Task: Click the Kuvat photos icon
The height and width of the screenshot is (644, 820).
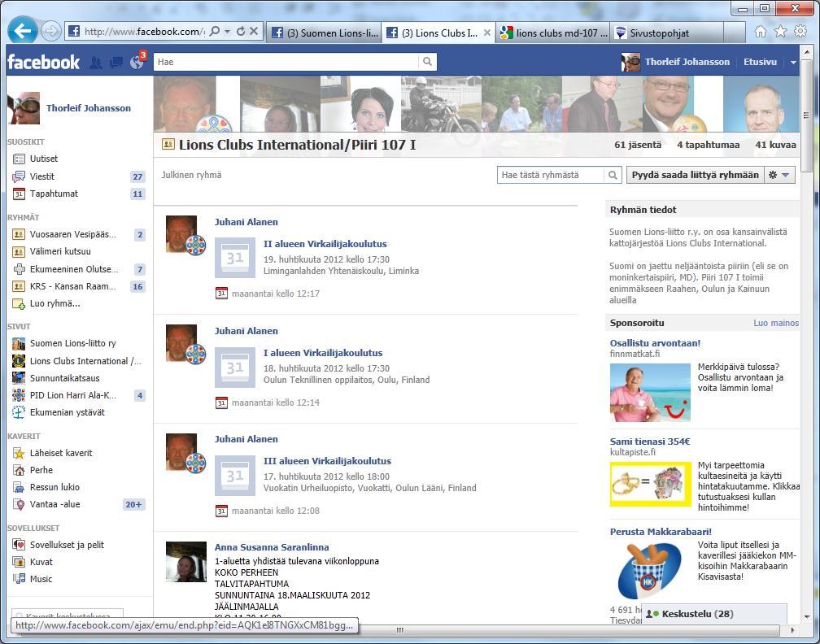Action: pyautogui.click(x=19, y=562)
